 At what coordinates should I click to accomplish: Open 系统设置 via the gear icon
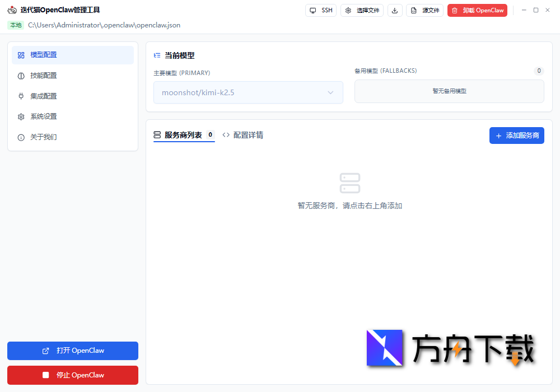(21, 116)
